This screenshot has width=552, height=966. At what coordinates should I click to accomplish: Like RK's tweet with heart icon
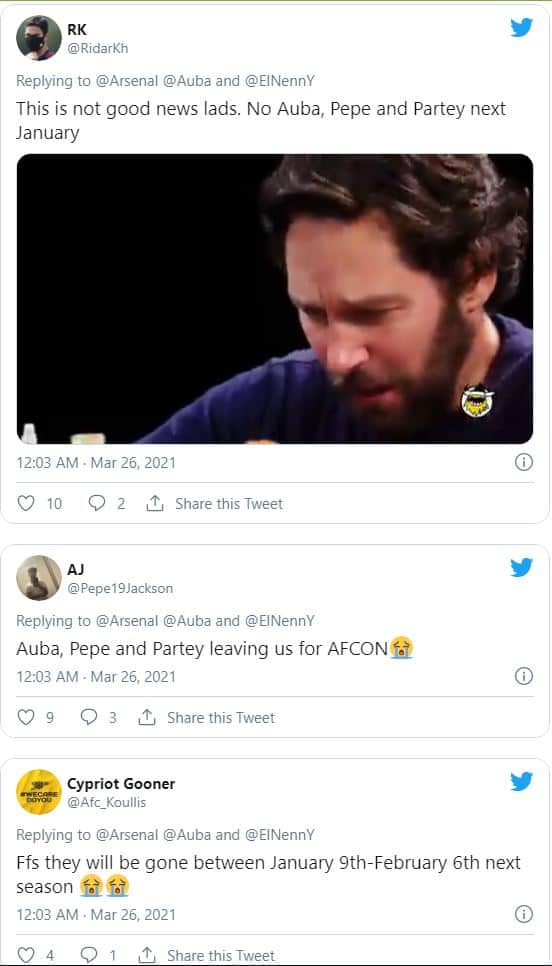pos(25,503)
